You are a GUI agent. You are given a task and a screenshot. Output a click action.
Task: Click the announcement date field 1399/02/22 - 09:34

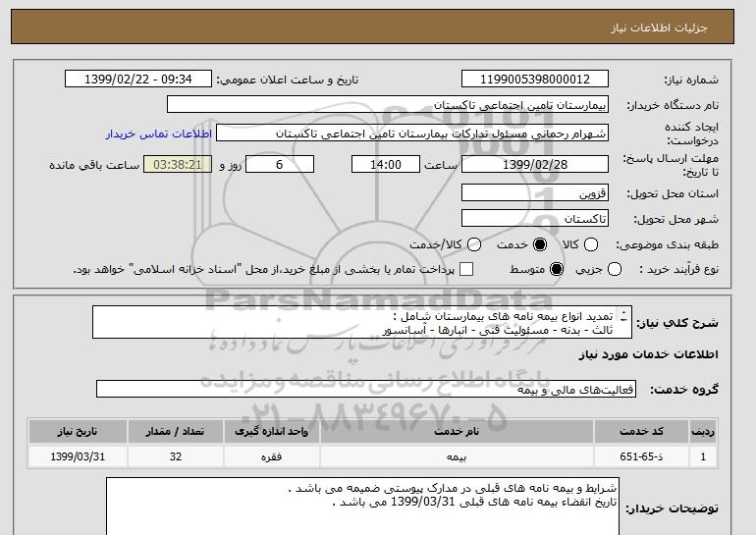click(138, 80)
